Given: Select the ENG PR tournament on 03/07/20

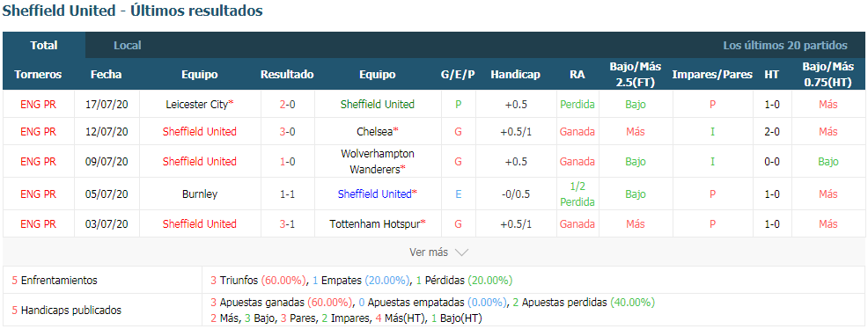Looking at the screenshot, I should (x=38, y=224).
